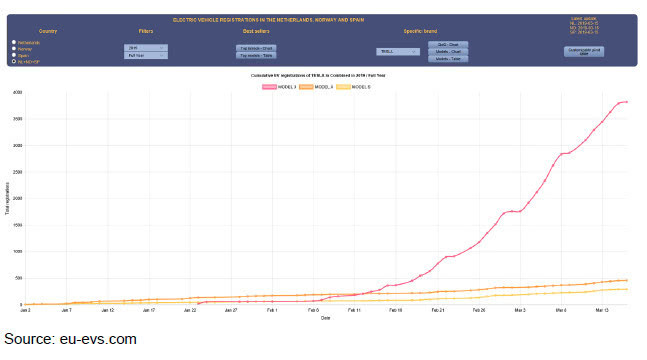Click the Jan 7 x-axis label
647x360 pixels.
(66, 310)
